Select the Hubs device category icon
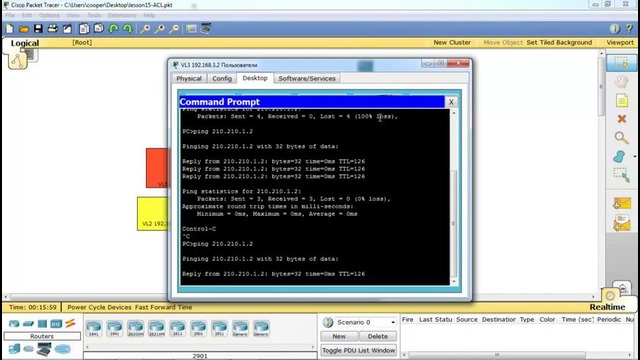 point(42,324)
